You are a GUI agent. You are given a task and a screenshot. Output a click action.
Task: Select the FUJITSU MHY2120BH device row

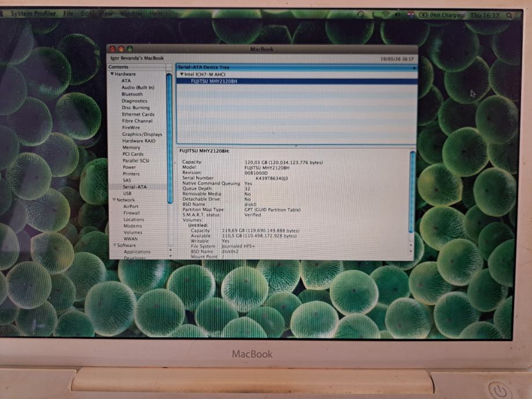[296, 82]
